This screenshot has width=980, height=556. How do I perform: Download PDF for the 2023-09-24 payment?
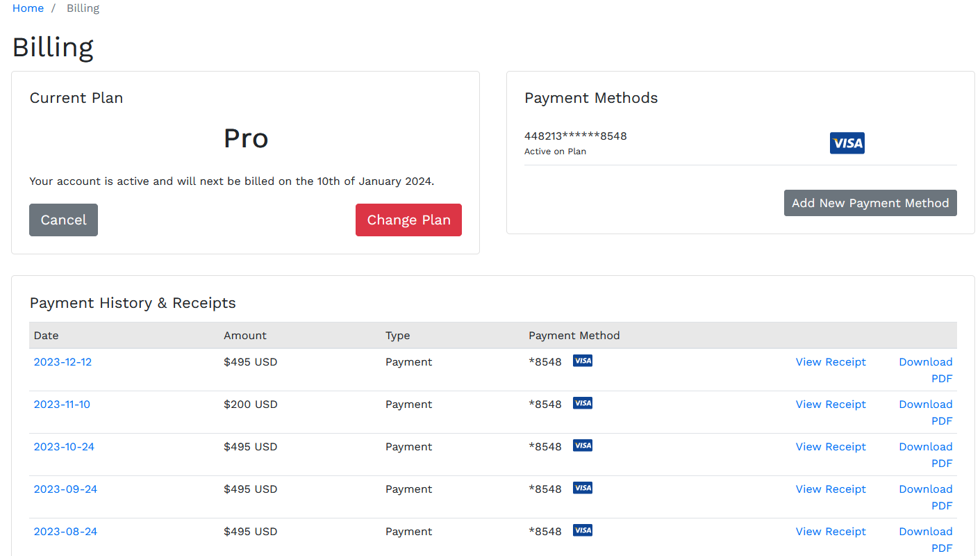point(926,498)
